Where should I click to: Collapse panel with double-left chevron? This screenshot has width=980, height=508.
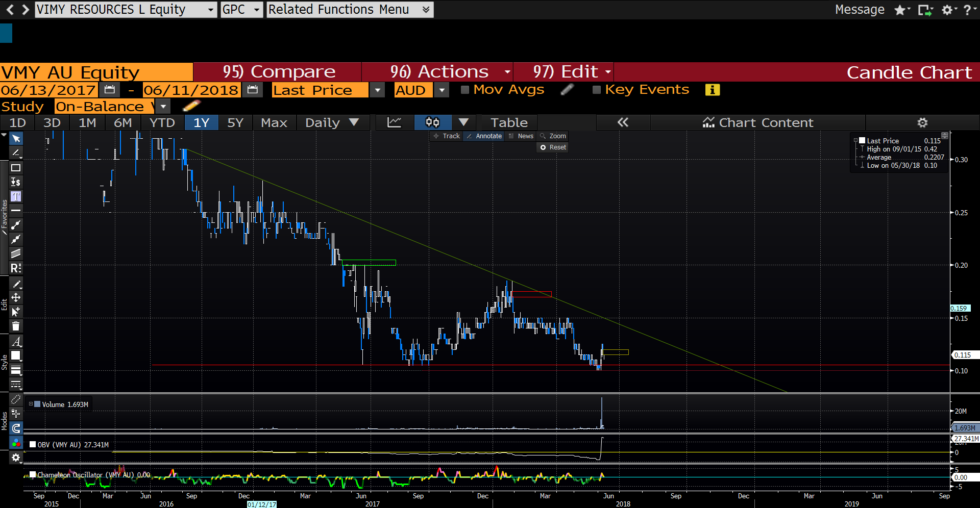tap(623, 122)
